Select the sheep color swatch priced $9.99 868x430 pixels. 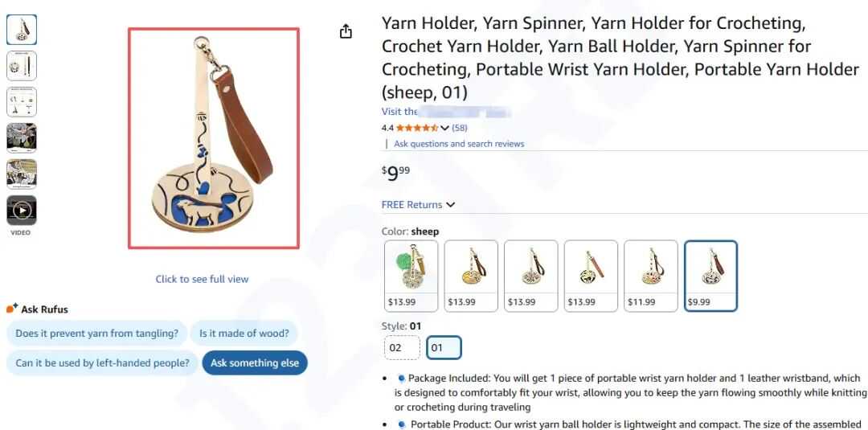pyautogui.click(x=710, y=276)
